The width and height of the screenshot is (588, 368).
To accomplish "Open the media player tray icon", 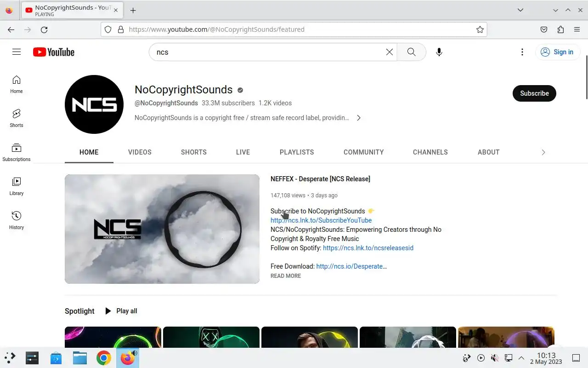I will [x=481, y=358].
